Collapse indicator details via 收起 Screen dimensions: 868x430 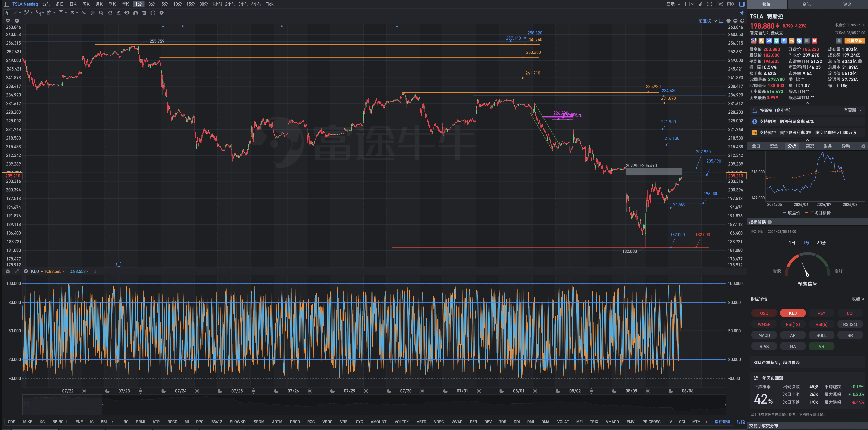(858, 299)
